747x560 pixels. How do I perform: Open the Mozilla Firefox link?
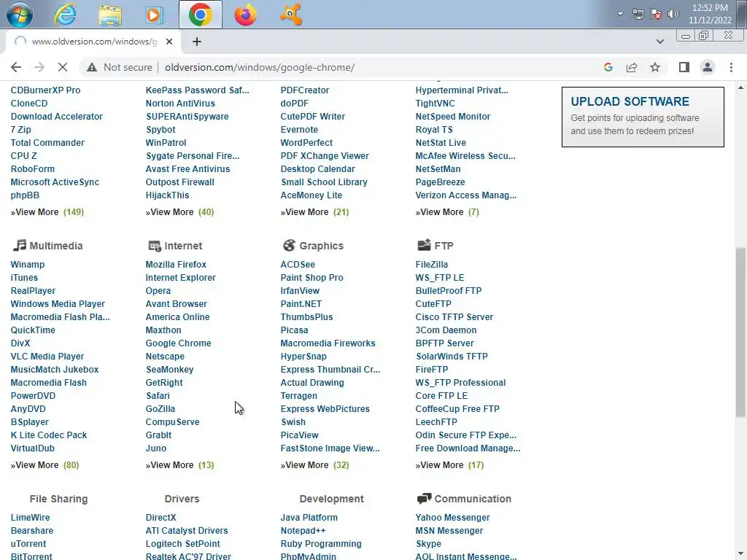(176, 264)
